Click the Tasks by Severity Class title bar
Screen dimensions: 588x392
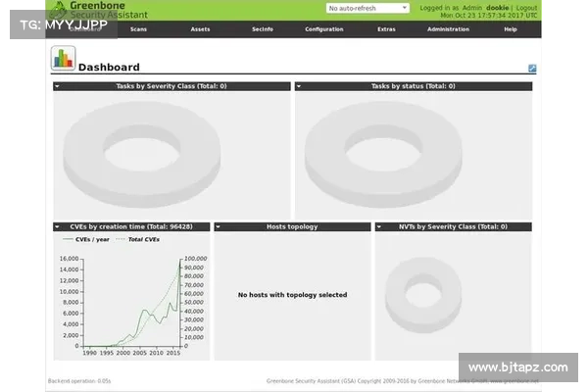[x=171, y=86]
